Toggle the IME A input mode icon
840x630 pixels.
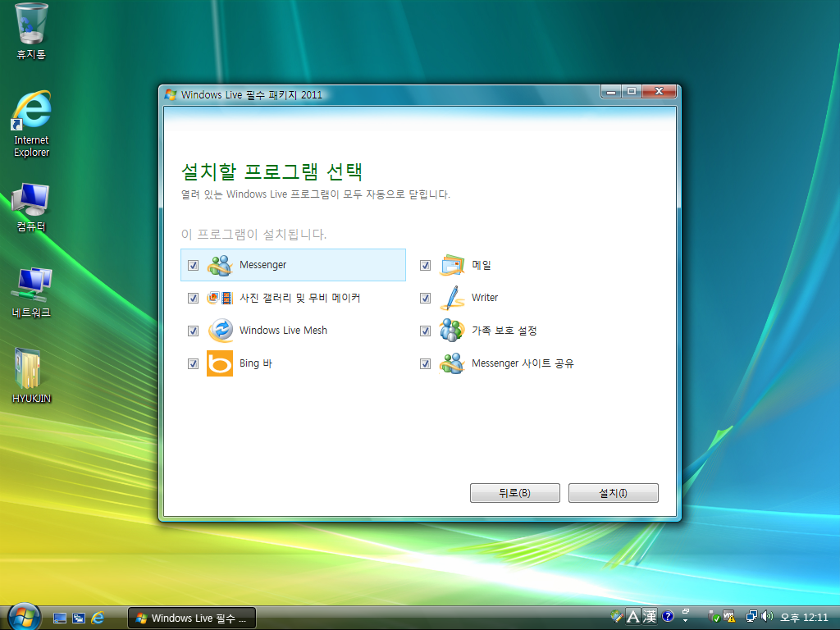[633, 617]
